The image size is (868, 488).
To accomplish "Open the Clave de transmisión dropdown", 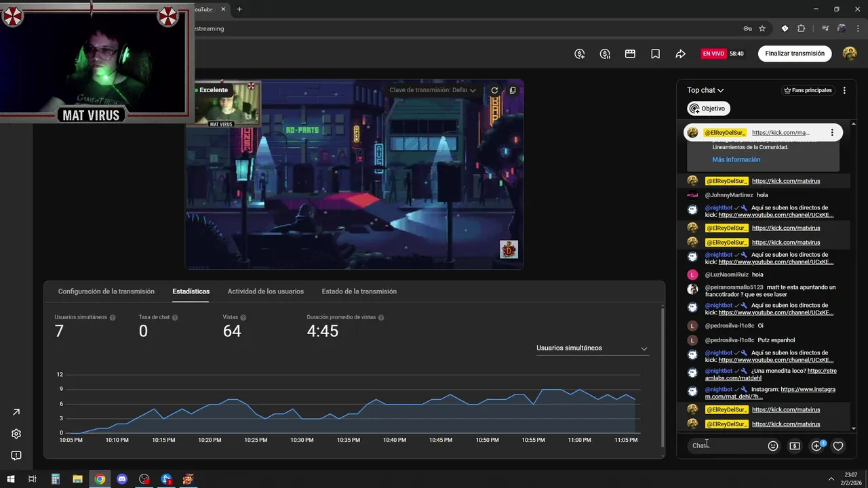I will click(433, 90).
